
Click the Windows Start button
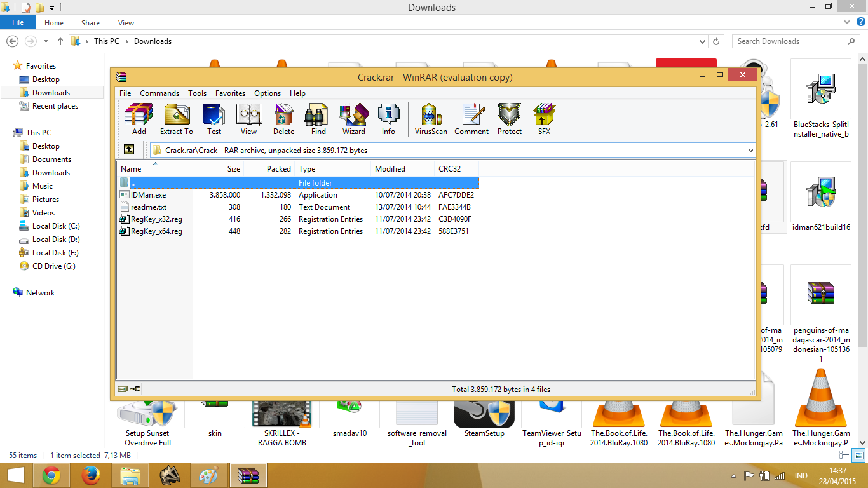pos(15,475)
